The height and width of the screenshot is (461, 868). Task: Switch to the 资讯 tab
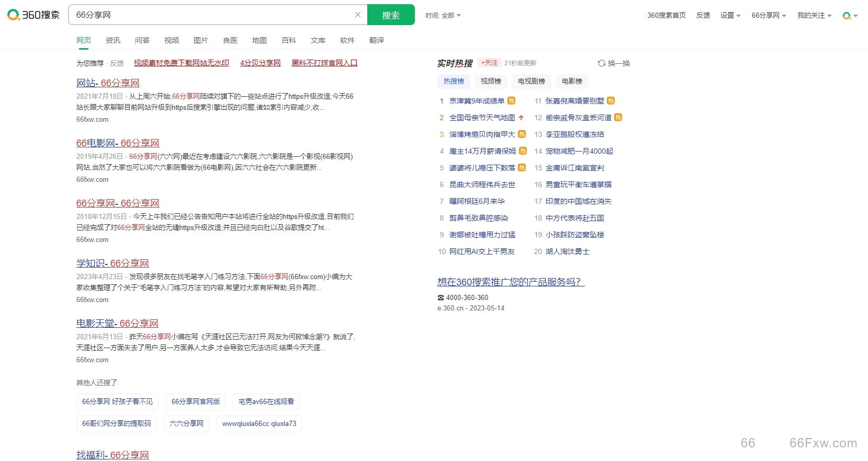tap(113, 40)
